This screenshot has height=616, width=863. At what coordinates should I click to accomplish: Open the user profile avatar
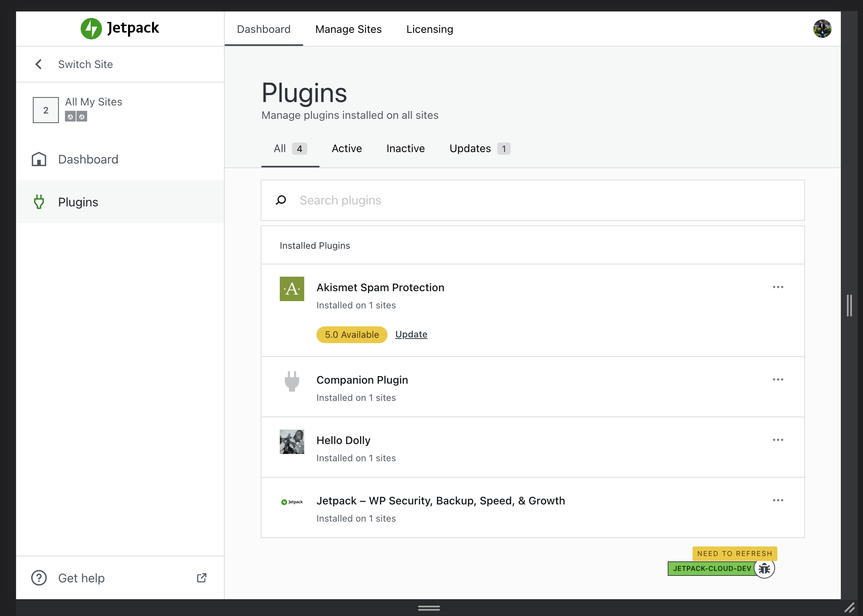pyautogui.click(x=822, y=29)
